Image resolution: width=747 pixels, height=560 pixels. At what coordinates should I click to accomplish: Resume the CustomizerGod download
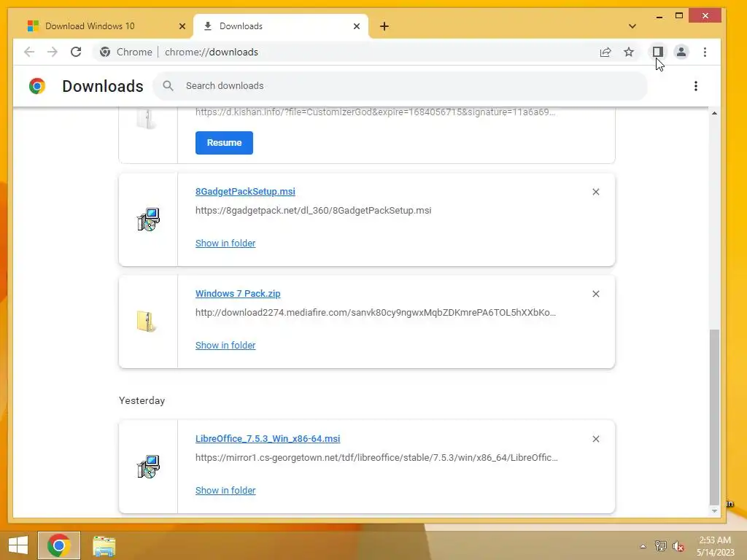pyautogui.click(x=224, y=143)
